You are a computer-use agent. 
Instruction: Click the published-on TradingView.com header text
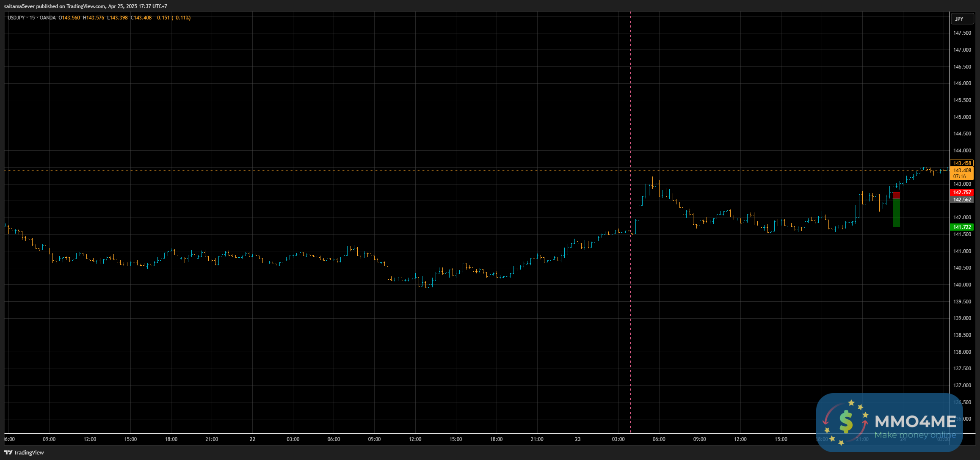(86, 6)
